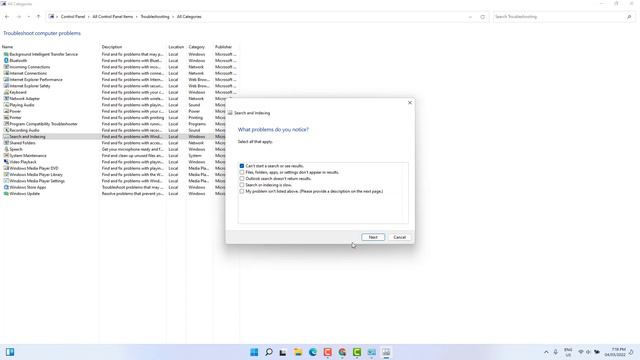Check "Search or indexing is slow"
The image size is (640, 360).
(242, 185)
